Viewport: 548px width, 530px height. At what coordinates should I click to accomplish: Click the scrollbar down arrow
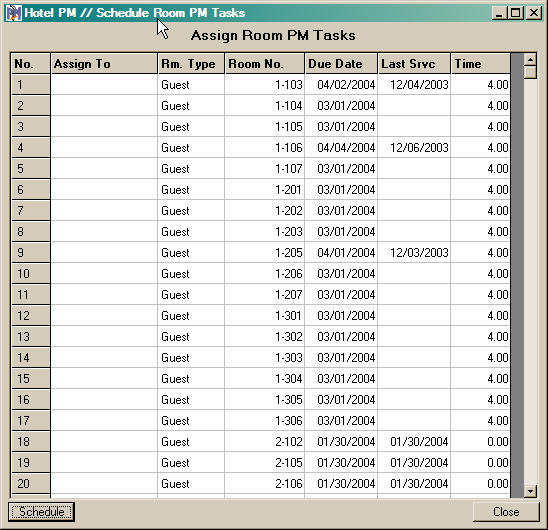point(530,491)
